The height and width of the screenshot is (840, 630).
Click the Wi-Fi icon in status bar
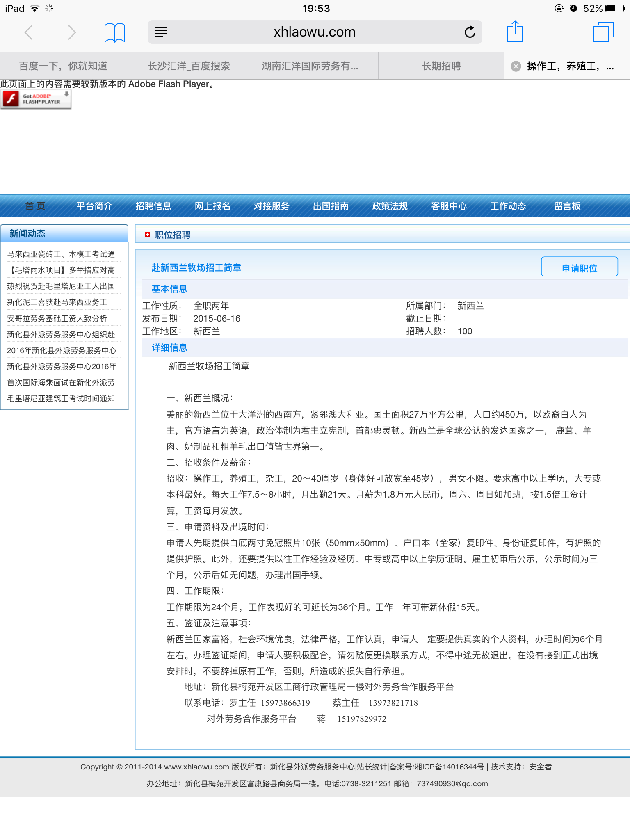click(35, 8)
